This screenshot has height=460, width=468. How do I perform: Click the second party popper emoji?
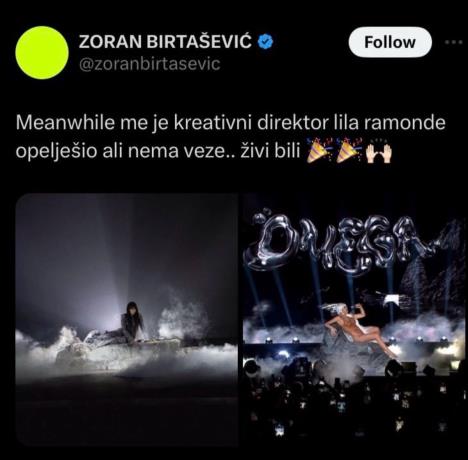(348, 150)
